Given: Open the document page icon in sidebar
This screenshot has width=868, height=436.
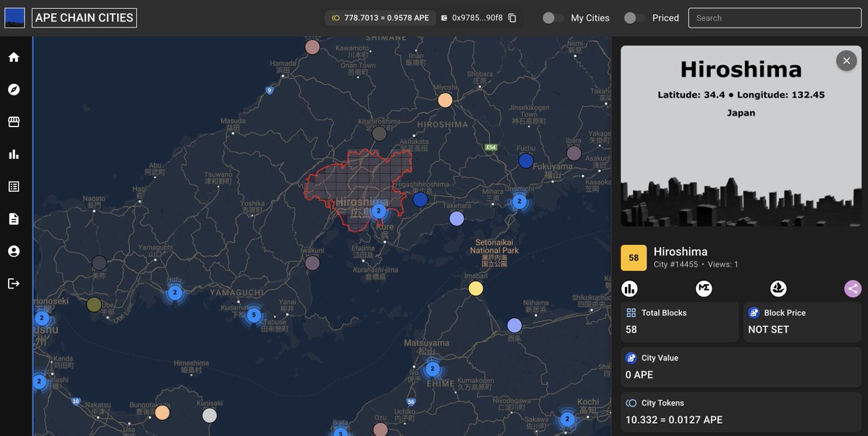Looking at the screenshot, I should tap(14, 218).
